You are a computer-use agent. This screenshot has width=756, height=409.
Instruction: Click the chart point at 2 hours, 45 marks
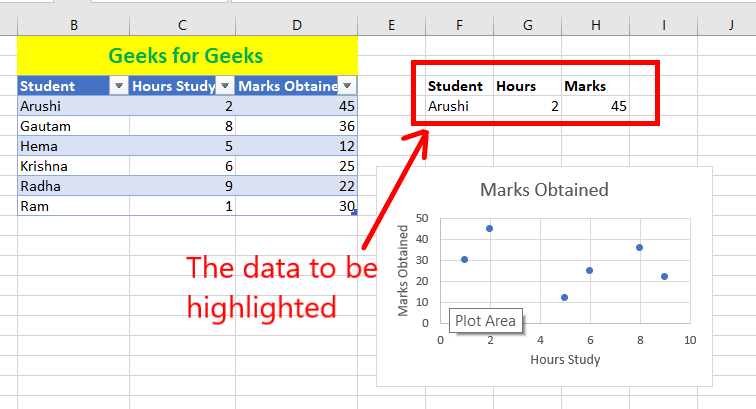tap(489, 229)
